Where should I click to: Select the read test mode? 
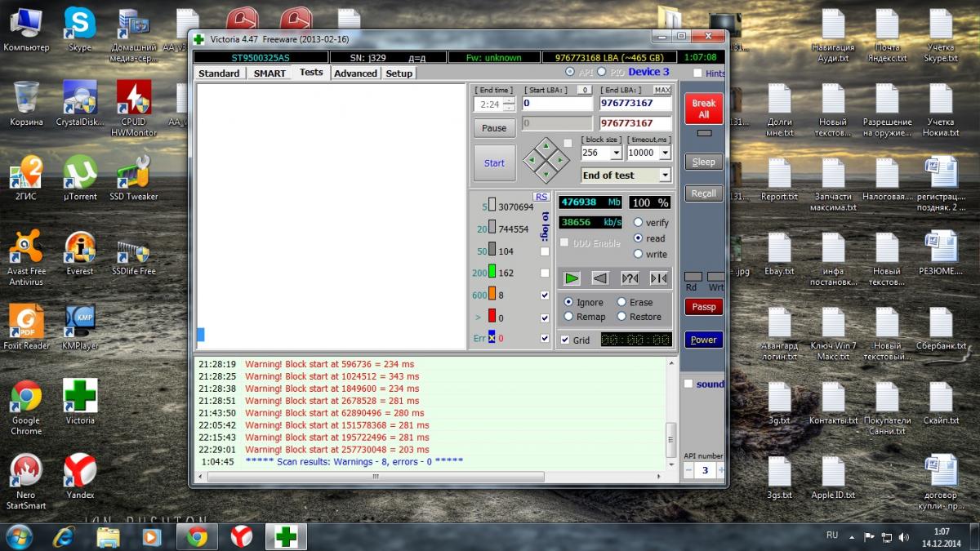(639, 238)
